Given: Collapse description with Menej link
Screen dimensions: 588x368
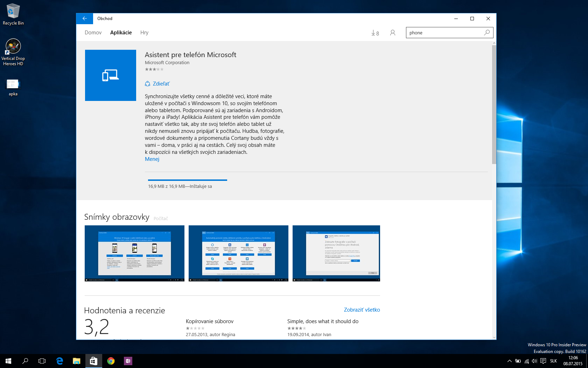Looking at the screenshot, I should point(152,159).
